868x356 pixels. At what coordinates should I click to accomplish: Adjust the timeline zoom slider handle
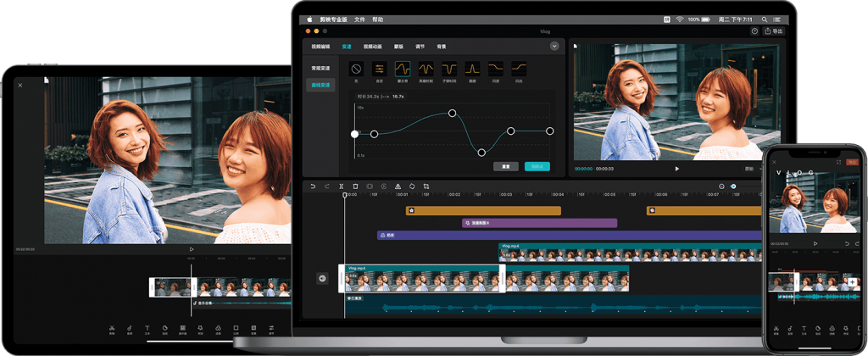point(733,186)
